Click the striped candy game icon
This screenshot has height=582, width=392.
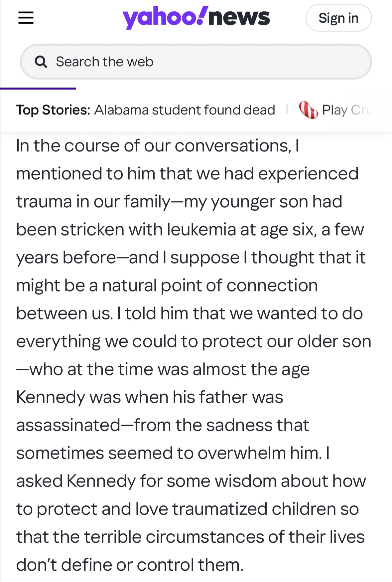click(308, 110)
